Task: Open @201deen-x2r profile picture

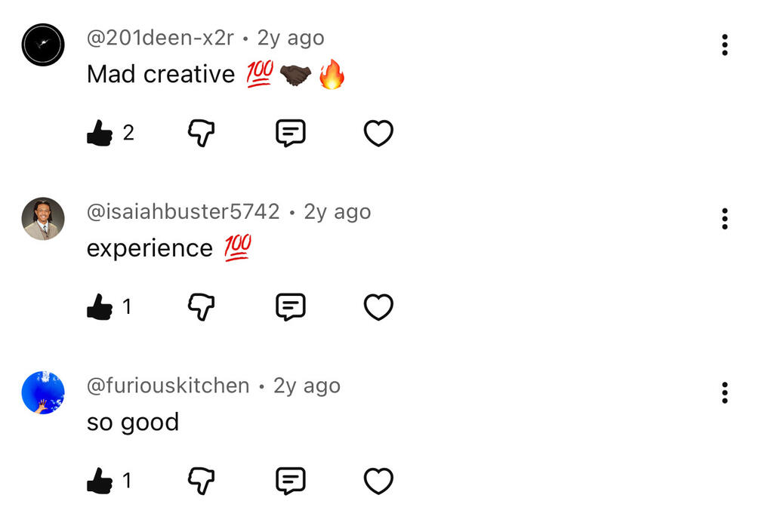Action: point(43,45)
